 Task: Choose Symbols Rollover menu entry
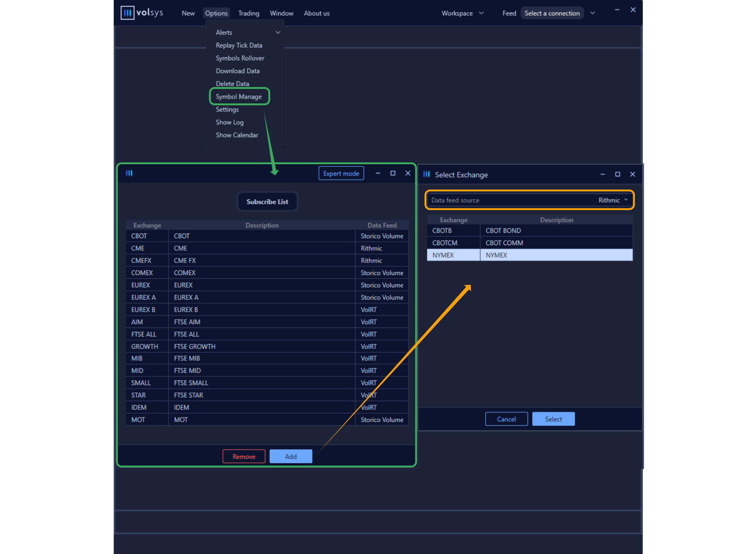pyautogui.click(x=240, y=58)
